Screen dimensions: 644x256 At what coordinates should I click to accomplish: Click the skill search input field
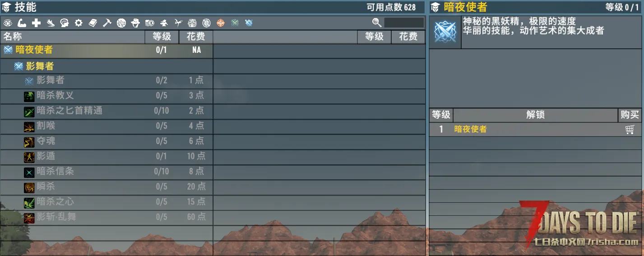point(404,23)
